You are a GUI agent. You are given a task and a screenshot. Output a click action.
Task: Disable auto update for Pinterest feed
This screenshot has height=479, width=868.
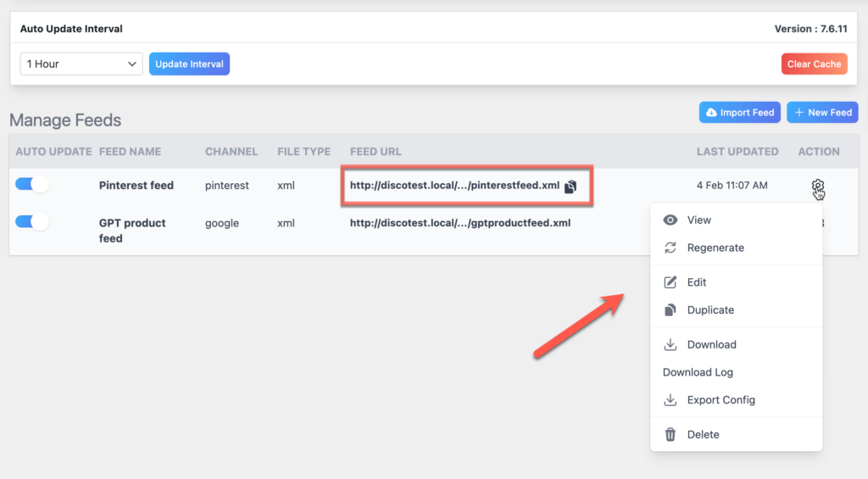point(32,184)
